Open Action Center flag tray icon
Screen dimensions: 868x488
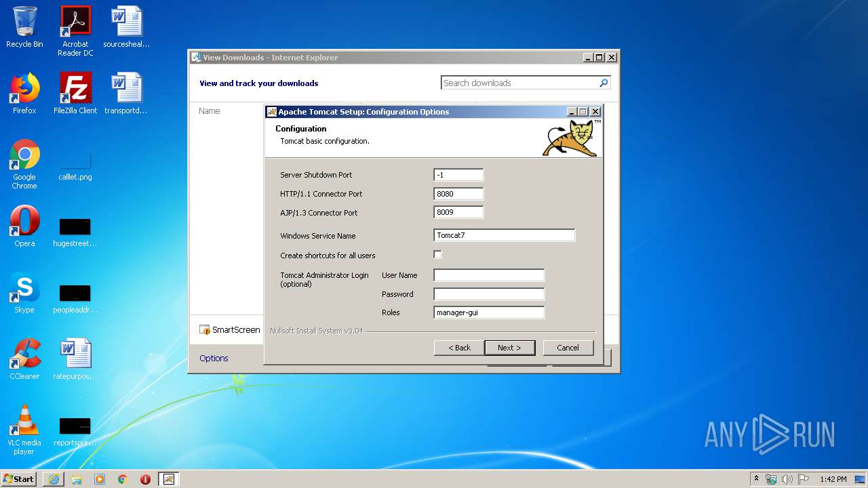pos(804,479)
